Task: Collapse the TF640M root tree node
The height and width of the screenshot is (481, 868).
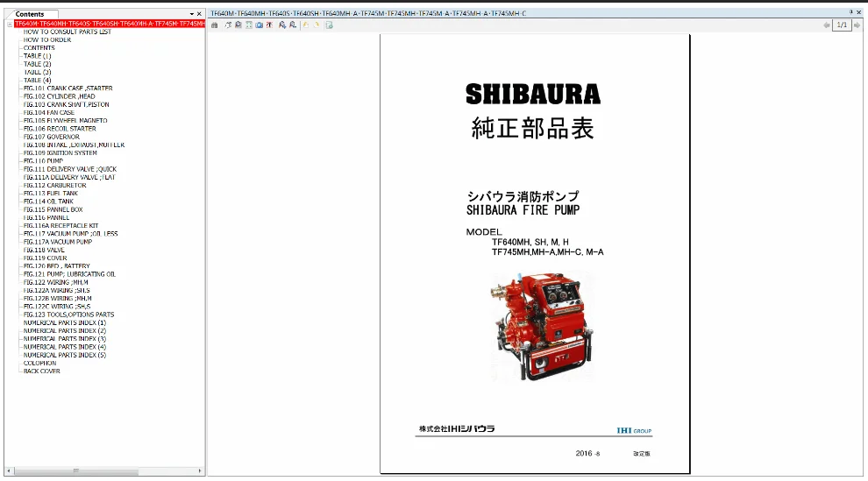Action: [10, 24]
